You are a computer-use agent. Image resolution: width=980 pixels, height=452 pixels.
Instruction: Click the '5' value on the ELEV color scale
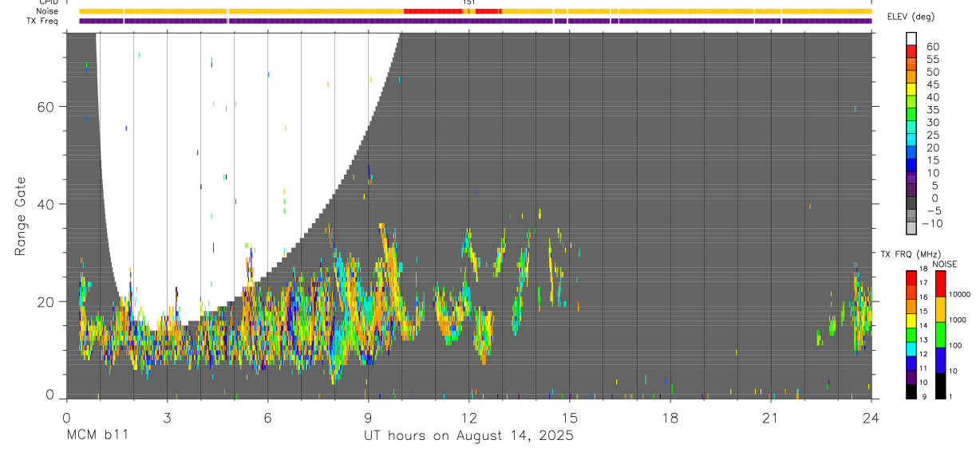935,185
